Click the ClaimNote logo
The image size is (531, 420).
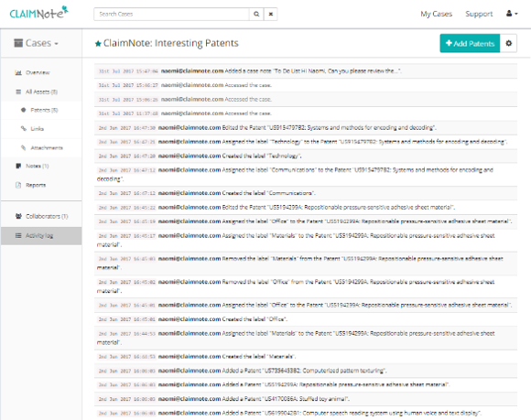(38, 13)
